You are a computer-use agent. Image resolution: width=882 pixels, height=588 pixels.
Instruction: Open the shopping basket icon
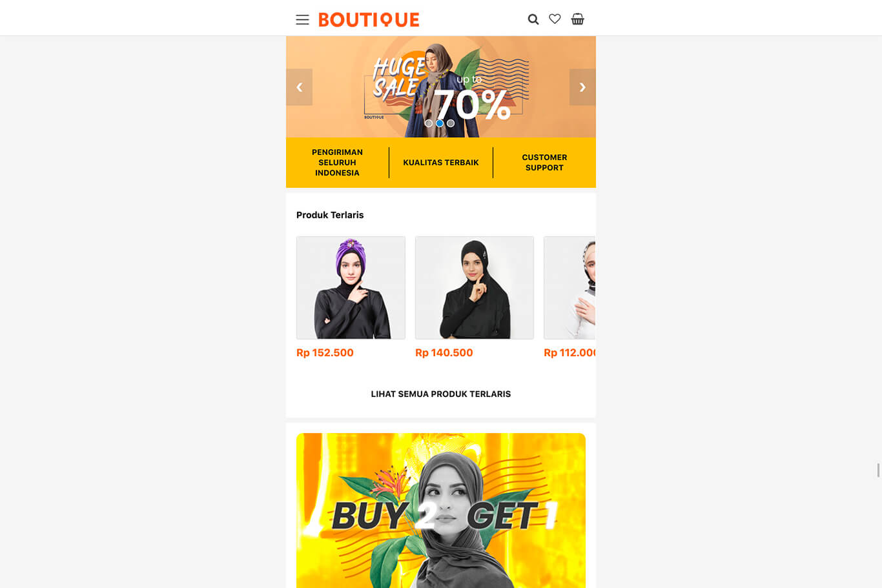[578, 19]
